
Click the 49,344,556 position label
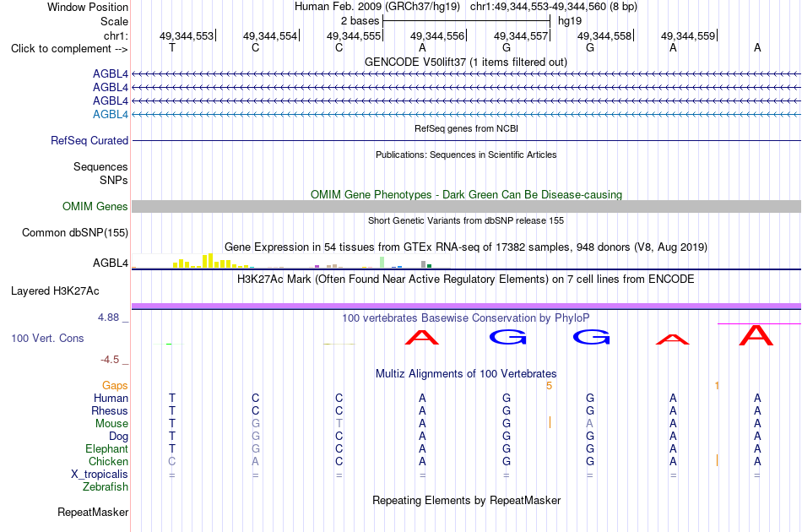437,35
